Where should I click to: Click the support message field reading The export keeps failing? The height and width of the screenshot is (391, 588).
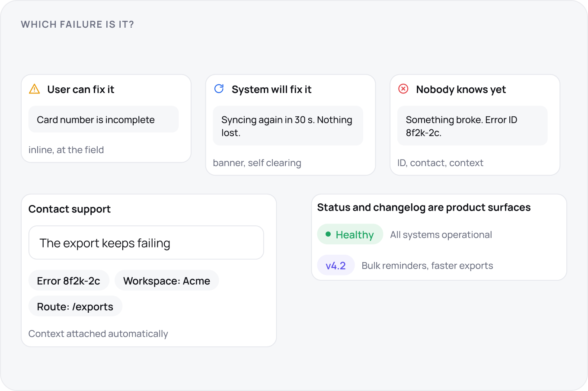(x=146, y=243)
